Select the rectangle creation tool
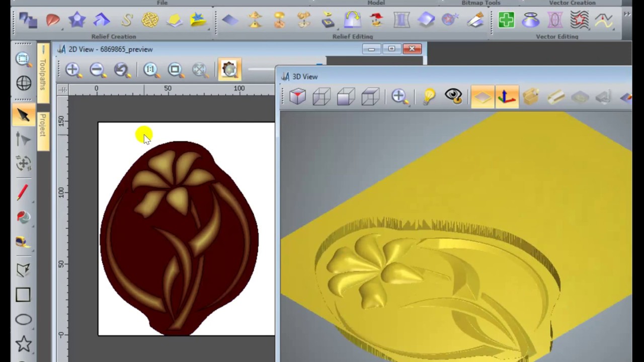Image resolution: width=644 pixels, height=362 pixels. [23, 295]
